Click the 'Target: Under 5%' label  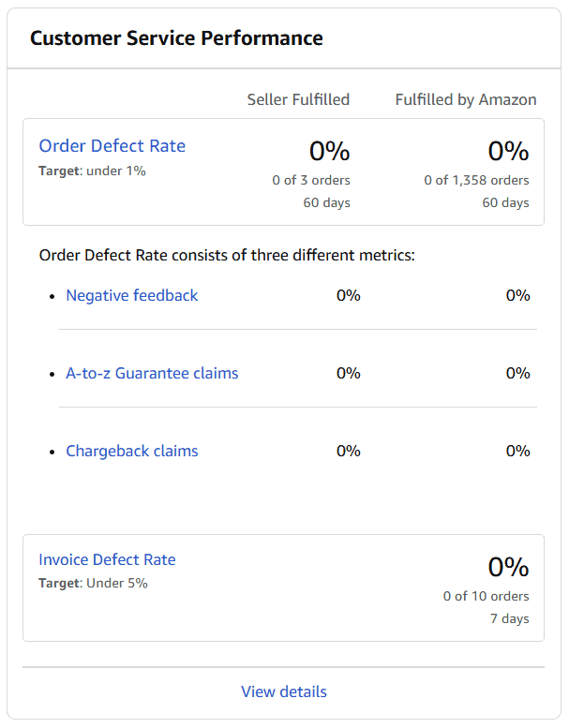pyautogui.click(x=93, y=584)
